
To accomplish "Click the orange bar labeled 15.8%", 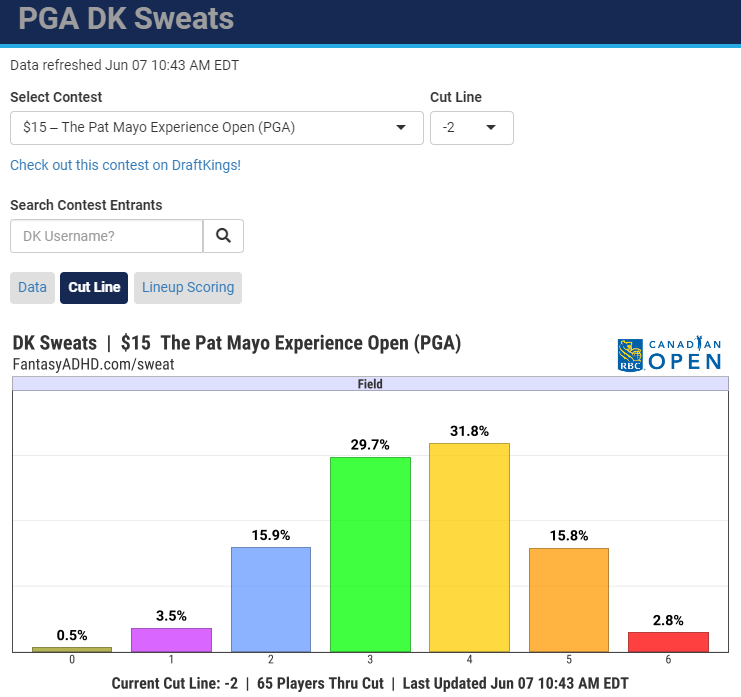I will point(569,600).
